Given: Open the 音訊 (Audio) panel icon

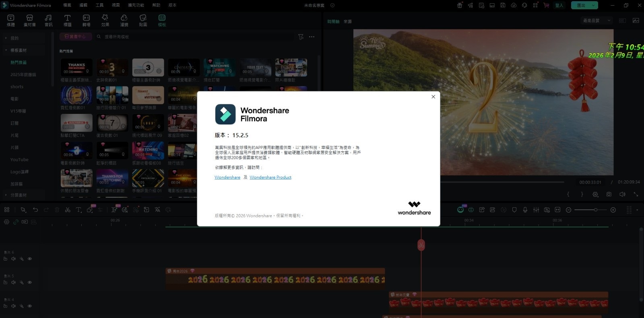Looking at the screenshot, I should click(x=48, y=20).
